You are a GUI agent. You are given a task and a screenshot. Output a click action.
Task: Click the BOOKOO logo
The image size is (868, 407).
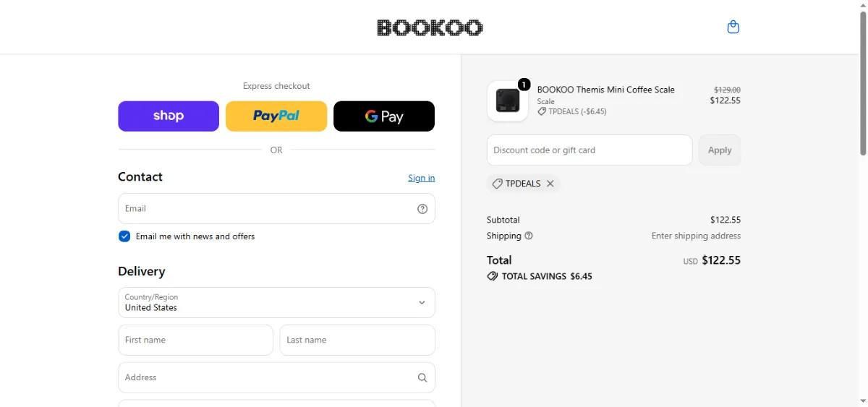[x=430, y=27]
